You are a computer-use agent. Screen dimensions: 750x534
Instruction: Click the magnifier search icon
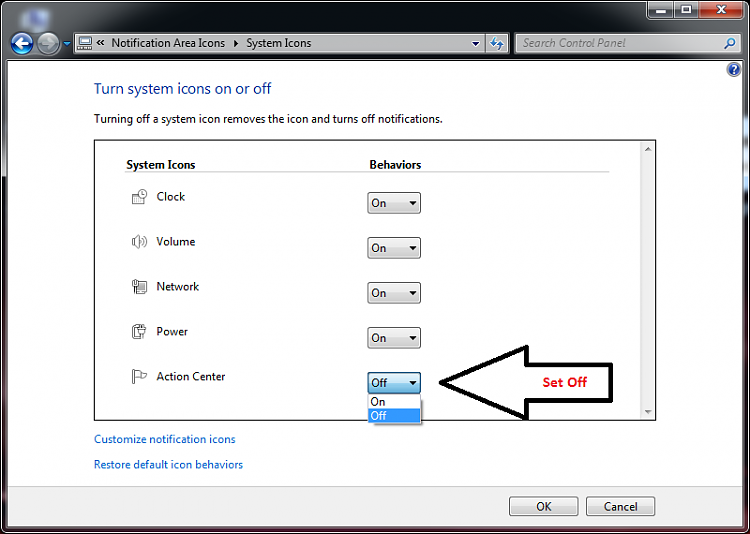729,44
